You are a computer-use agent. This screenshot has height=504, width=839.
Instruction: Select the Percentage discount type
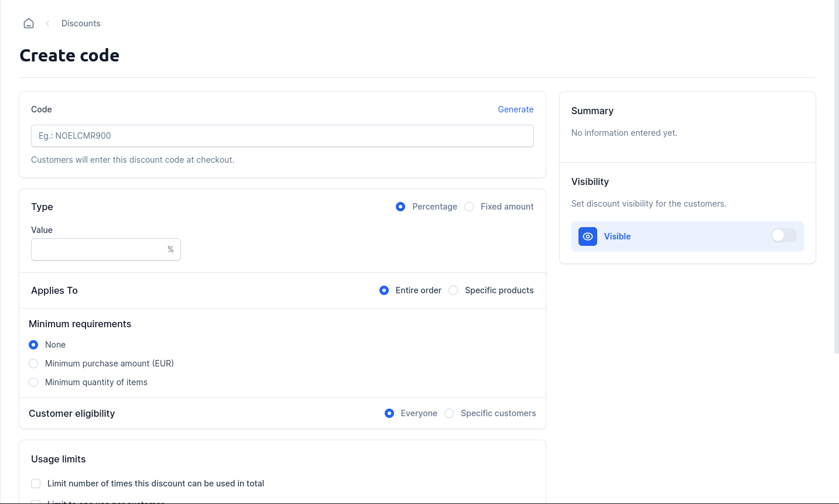click(400, 207)
